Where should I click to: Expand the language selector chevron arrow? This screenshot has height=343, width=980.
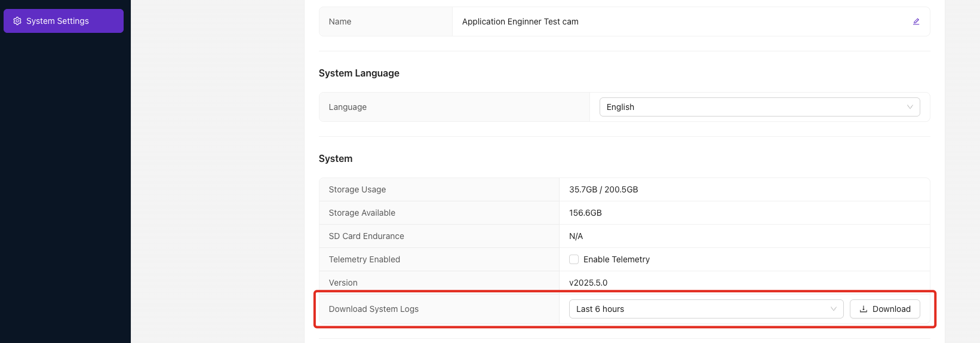(x=910, y=107)
